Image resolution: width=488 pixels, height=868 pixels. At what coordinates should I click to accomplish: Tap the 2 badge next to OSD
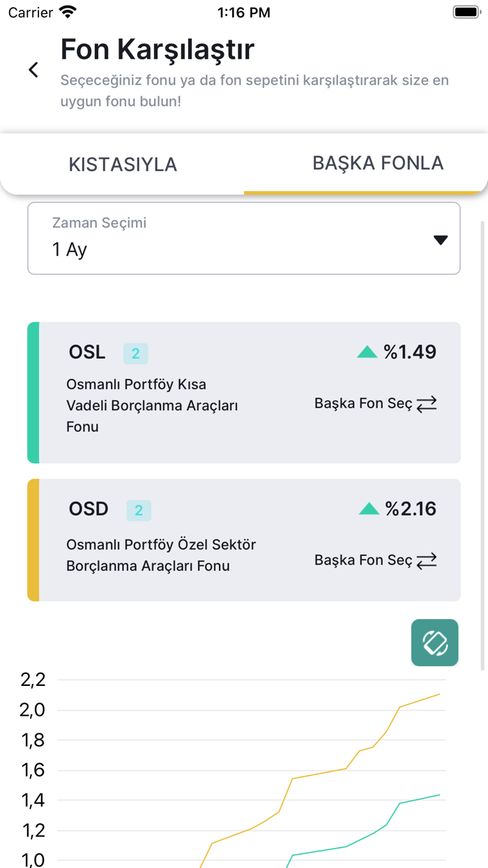(139, 511)
